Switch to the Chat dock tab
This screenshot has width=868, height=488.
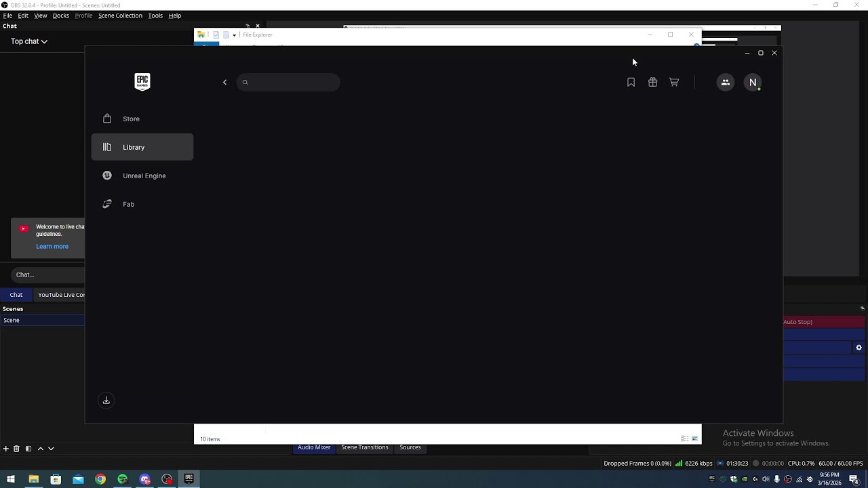pos(16,295)
